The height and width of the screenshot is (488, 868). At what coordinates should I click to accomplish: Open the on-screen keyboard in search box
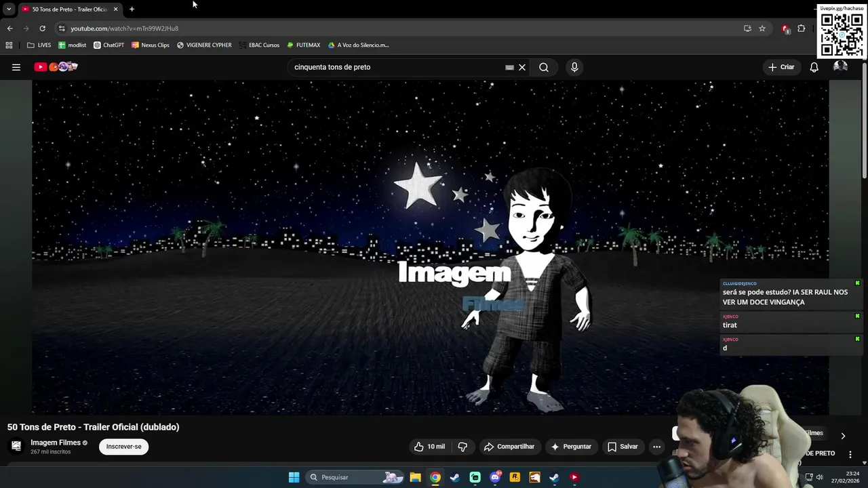pyautogui.click(x=509, y=67)
